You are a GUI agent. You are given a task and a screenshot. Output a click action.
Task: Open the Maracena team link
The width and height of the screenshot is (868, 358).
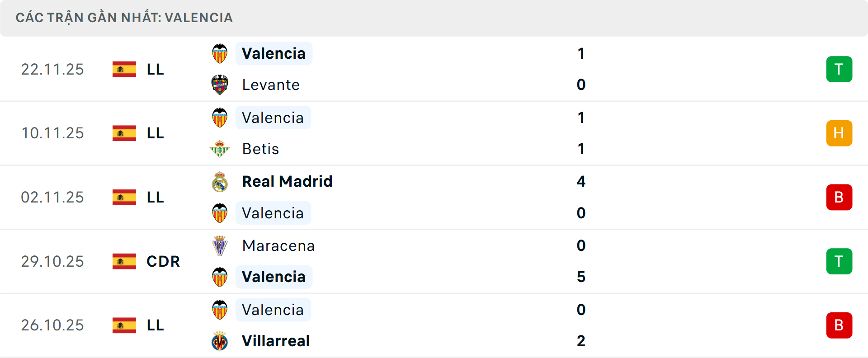278,246
